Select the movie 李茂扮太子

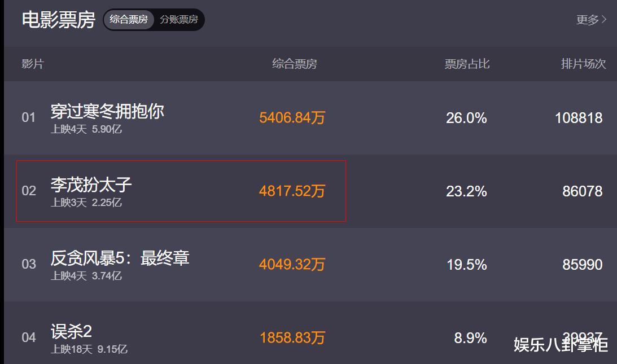pos(90,185)
